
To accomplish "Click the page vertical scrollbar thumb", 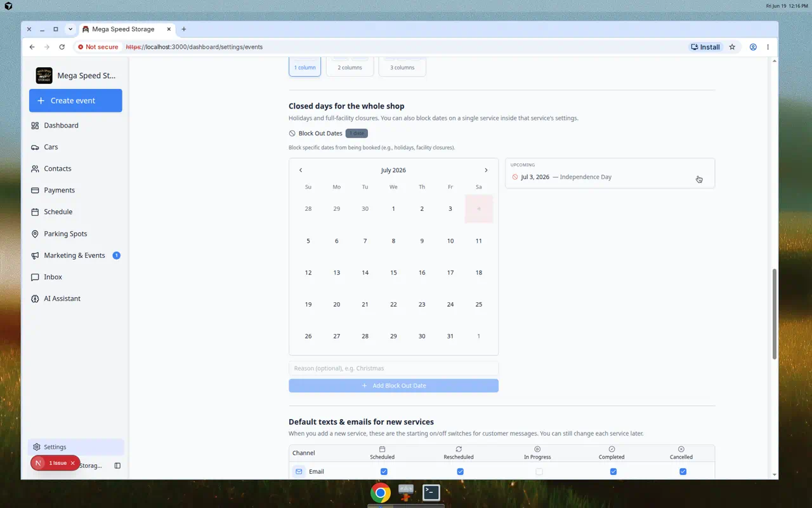I will pyautogui.click(x=774, y=314).
